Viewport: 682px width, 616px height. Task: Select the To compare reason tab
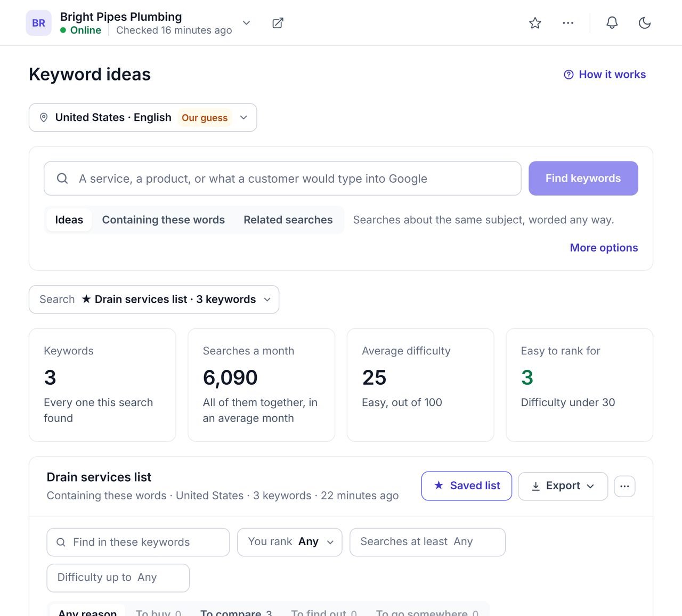pyautogui.click(x=236, y=613)
